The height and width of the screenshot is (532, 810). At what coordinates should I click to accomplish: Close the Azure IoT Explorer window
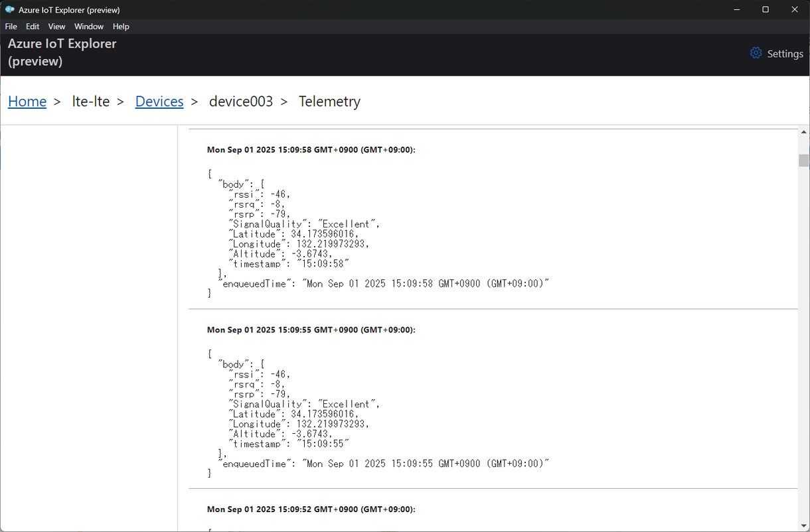tap(795, 10)
